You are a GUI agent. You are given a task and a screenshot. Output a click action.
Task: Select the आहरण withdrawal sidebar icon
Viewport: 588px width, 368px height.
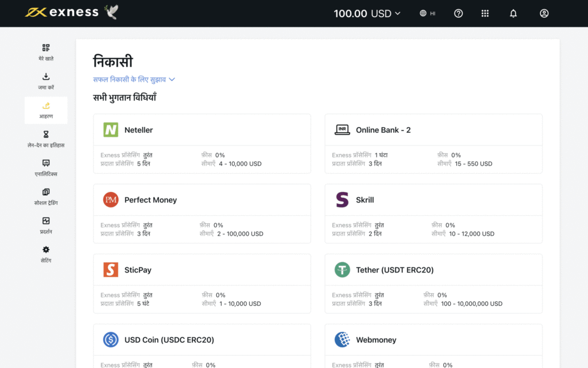pyautogui.click(x=46, y=106)
